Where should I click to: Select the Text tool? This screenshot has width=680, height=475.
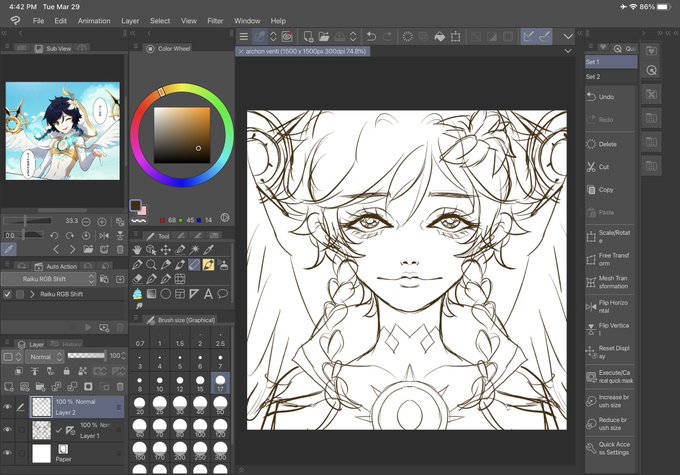pos(208,294)
